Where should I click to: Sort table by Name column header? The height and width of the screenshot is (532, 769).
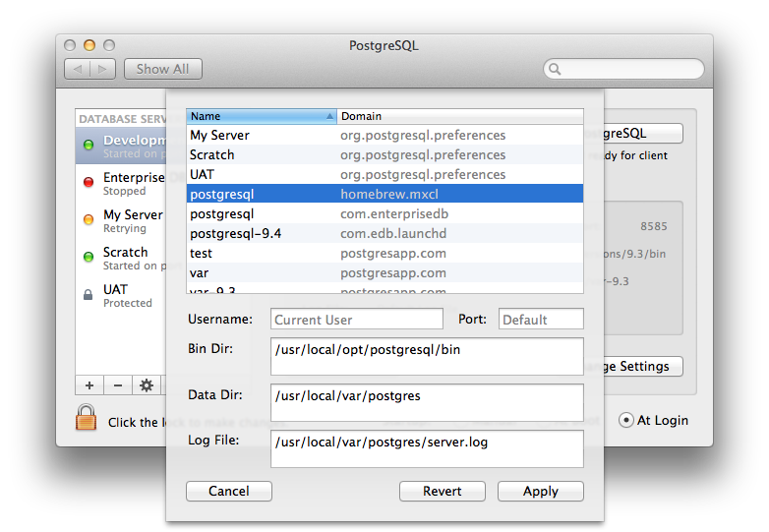point(262,116)
